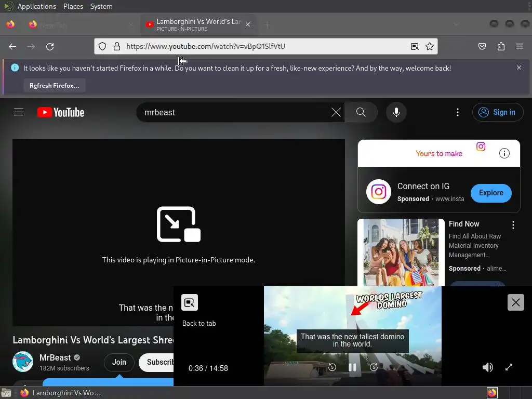Bookmark this page with the star

pyautogui.click(x=430, y=46)
